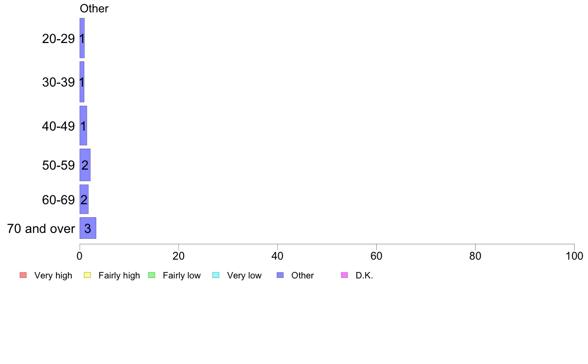588x364 pixels.
Task: Select the 30-39 age group bar
Action: [82, 82]
